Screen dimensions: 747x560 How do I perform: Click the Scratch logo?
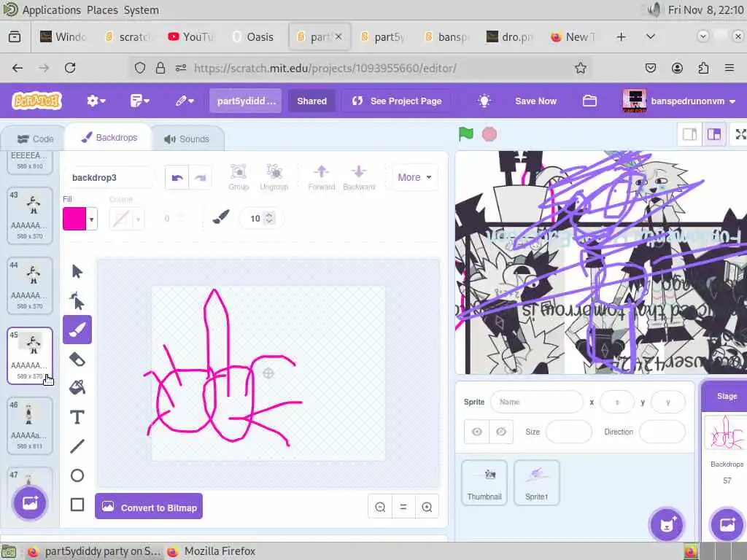(36, 101)
